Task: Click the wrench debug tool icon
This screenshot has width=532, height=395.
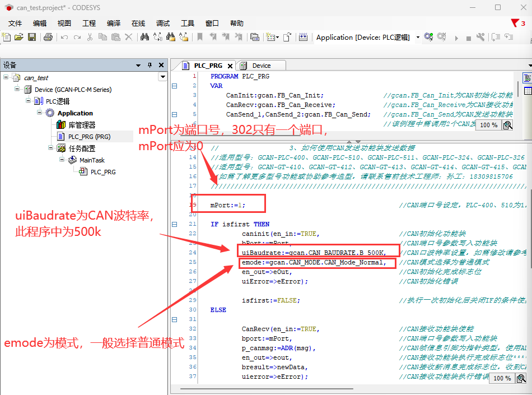Action: coord(480,37)
